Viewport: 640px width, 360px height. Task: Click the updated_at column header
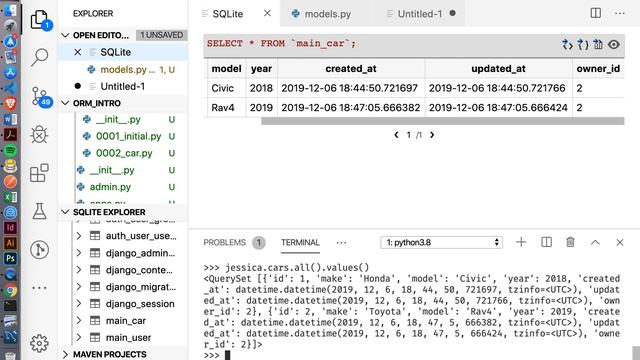(498, 69)
